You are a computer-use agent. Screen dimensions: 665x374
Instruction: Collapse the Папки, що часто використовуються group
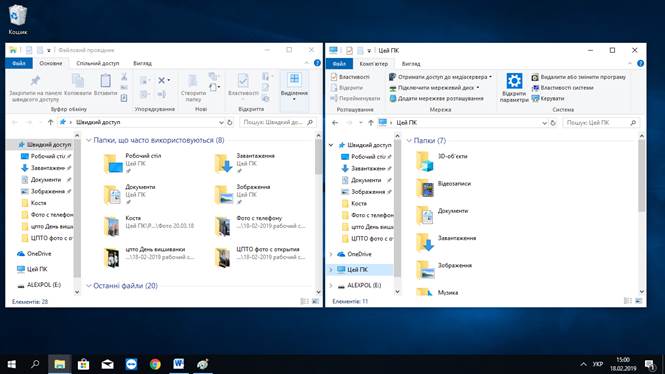(89, 140)
